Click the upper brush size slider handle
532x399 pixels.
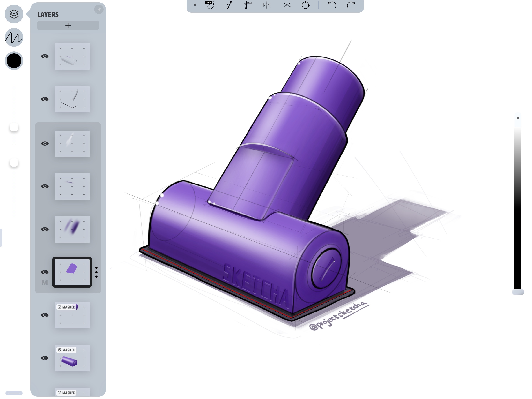tap(14, 127)
